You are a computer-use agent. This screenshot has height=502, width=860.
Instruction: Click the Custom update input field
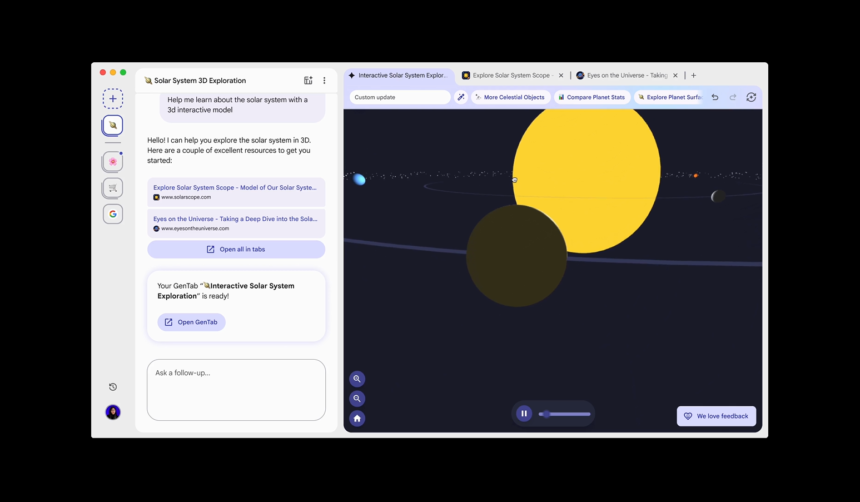[x=400, y=97]
